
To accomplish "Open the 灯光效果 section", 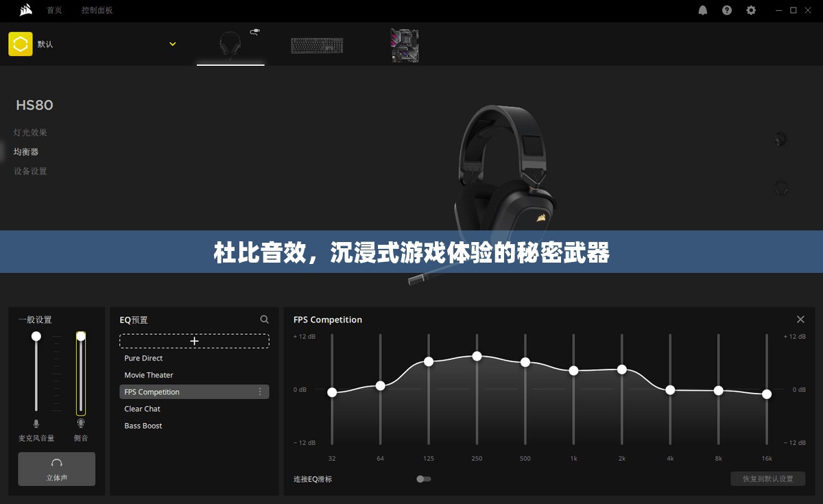I will (x=30, y=132).
